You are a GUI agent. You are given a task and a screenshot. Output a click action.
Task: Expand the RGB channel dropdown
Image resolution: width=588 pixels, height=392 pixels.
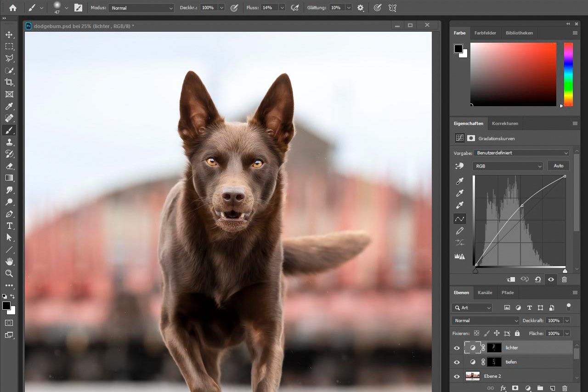[508, 166]
